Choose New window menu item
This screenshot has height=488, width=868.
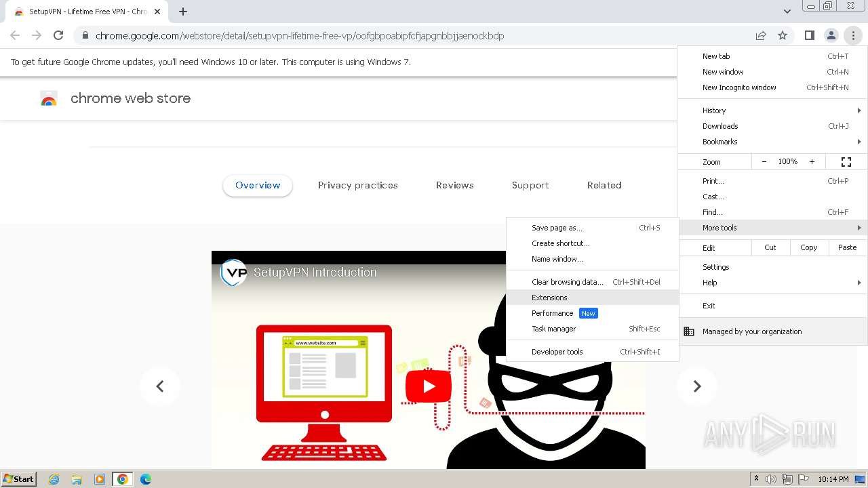click(x=772, y=72)
